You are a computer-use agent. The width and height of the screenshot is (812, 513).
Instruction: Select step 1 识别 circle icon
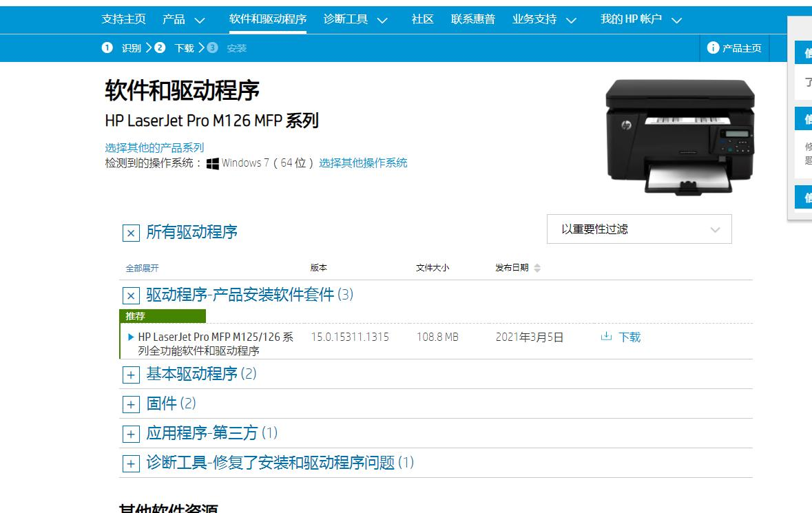(x=107, y=48)
